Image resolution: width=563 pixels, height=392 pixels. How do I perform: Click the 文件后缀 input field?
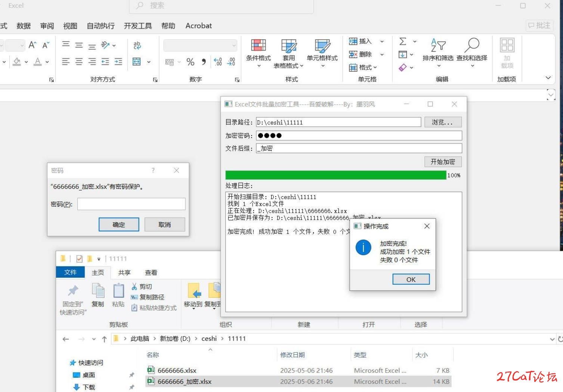click(359, 148)
